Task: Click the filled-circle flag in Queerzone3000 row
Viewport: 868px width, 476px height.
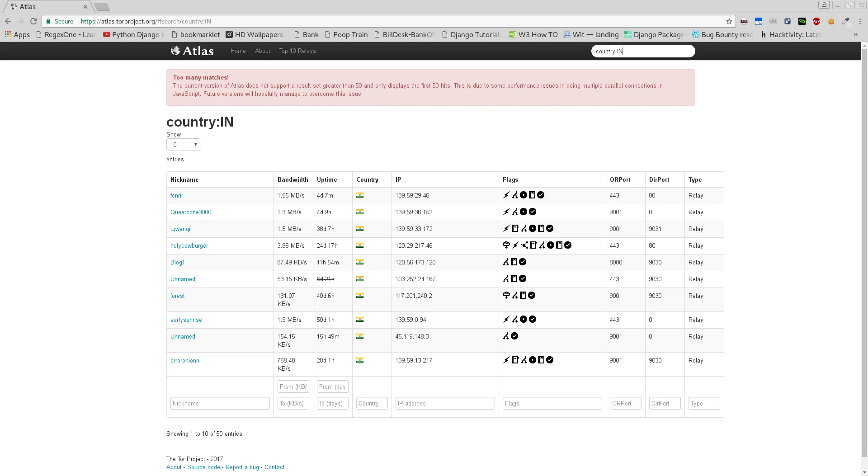Action: tap(524, 212)
